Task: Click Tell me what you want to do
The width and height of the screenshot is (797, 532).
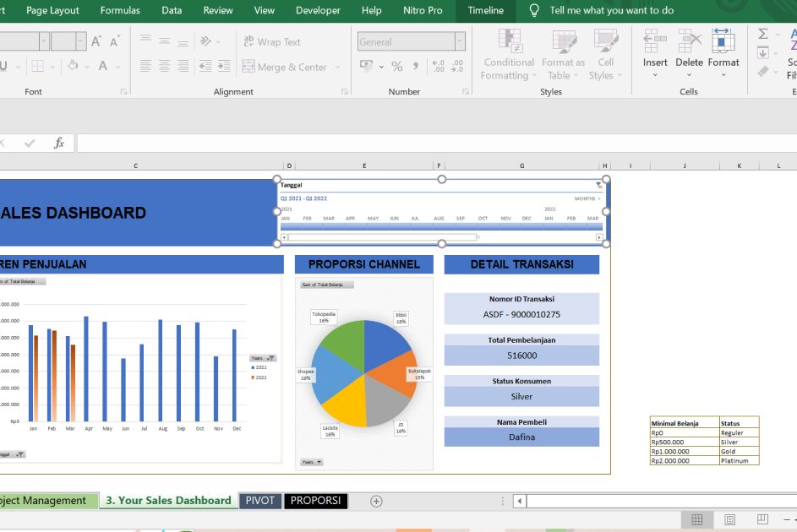Action: coord(611,10)
